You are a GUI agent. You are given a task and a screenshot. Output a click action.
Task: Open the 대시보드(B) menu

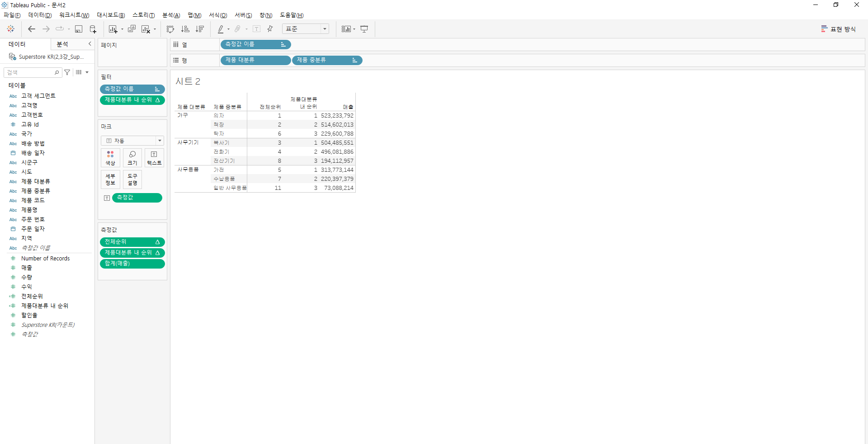click(111, 15)
